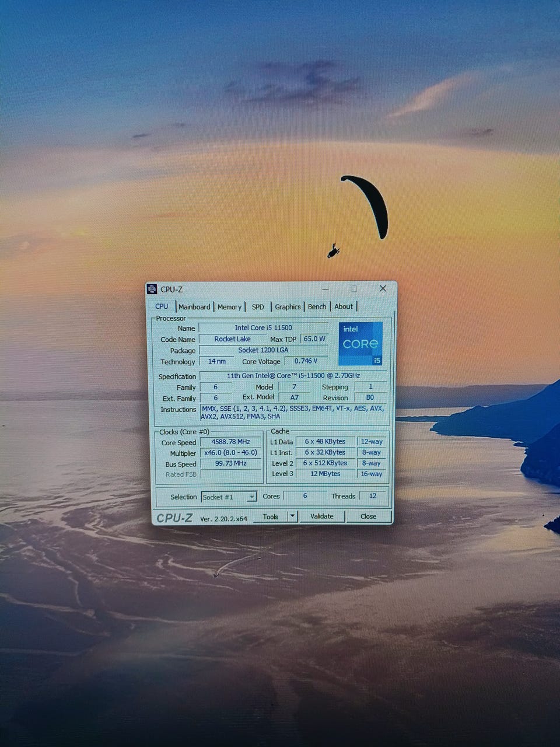Click the Ext. Model value A7

(295, 397)
